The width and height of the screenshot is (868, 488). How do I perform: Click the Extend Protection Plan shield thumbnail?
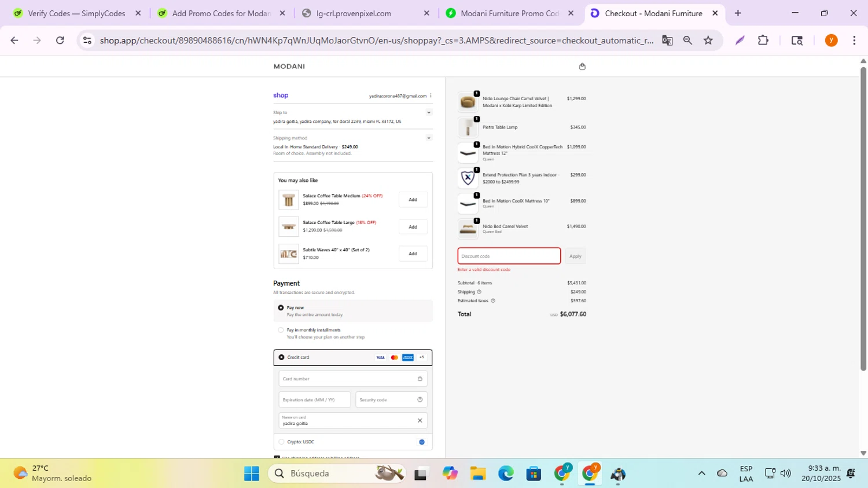(468, 178)
